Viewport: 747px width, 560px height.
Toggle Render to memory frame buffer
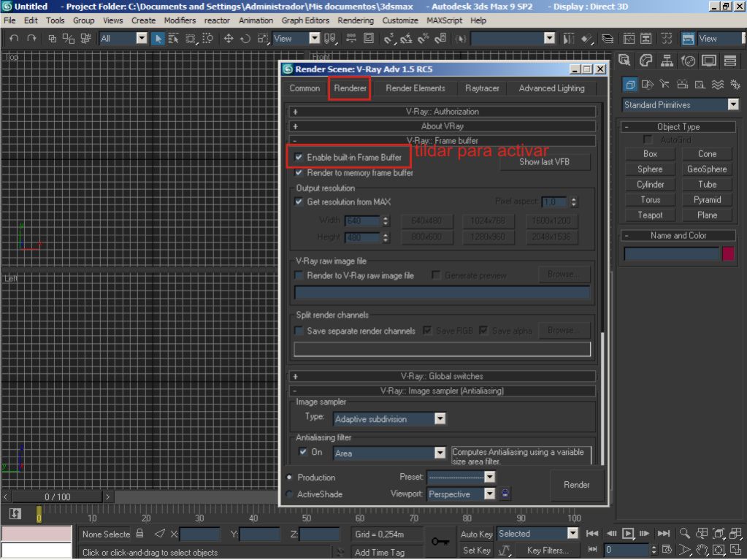(x=299, y=173)
